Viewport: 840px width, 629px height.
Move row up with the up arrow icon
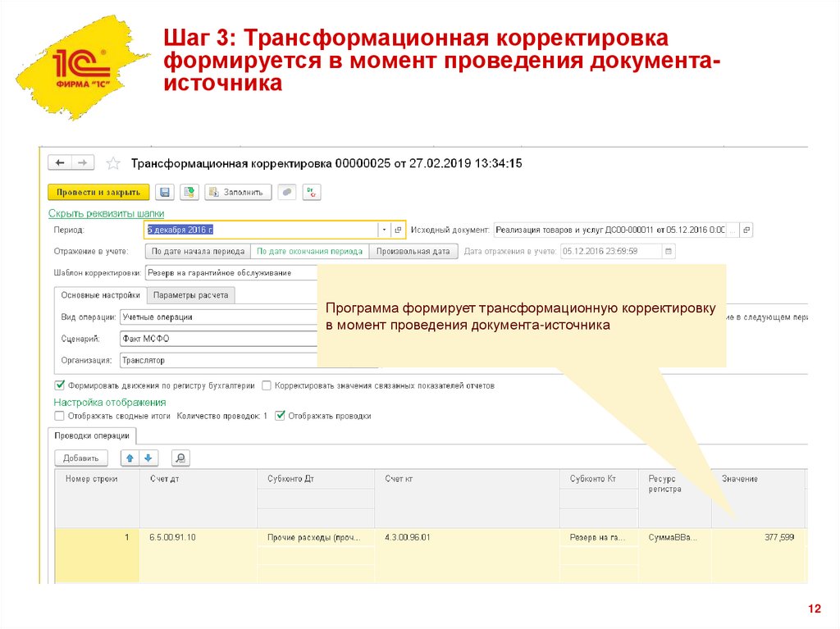tap(130, 458)
